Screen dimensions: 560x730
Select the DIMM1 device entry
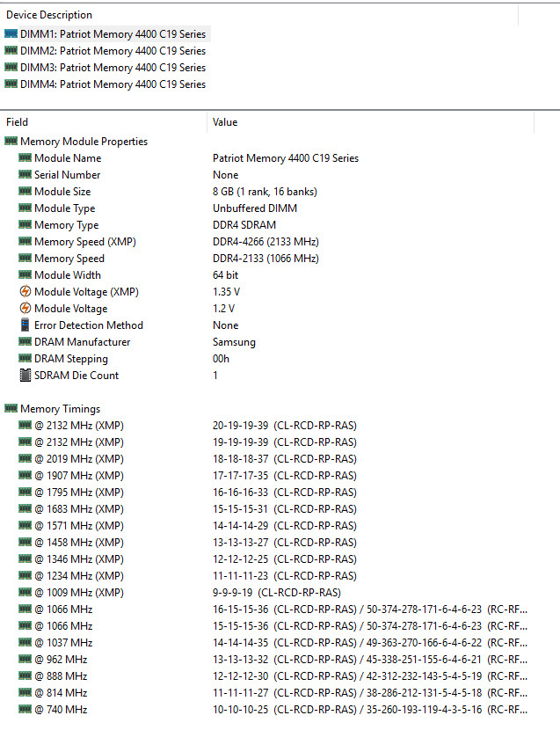pyautogui.click(x=113, y=34)
